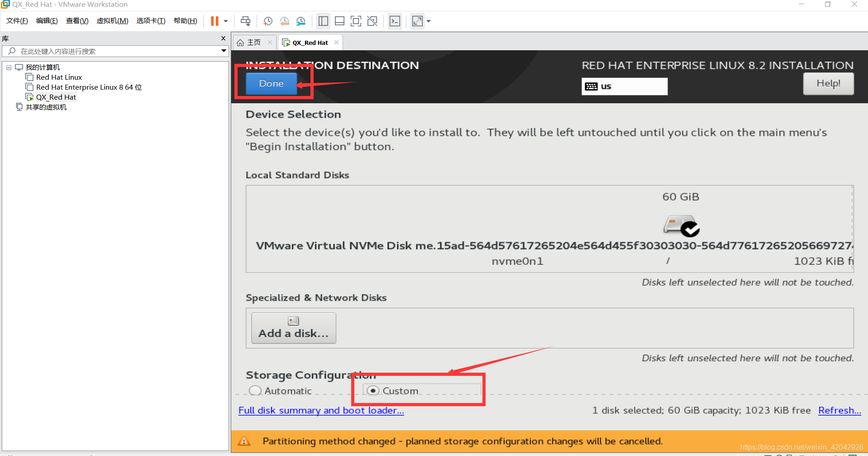Expand the stretch display dropdown arrow

(429, 21)
